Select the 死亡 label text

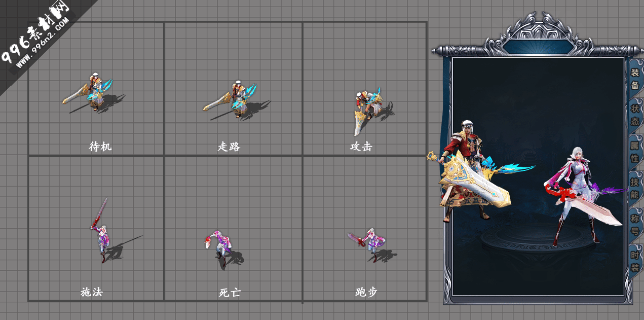(x=230, y=293)
